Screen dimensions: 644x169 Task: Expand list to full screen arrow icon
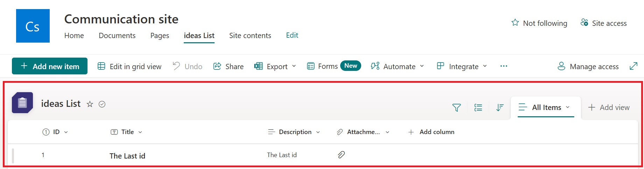click(x=633, y=66)
